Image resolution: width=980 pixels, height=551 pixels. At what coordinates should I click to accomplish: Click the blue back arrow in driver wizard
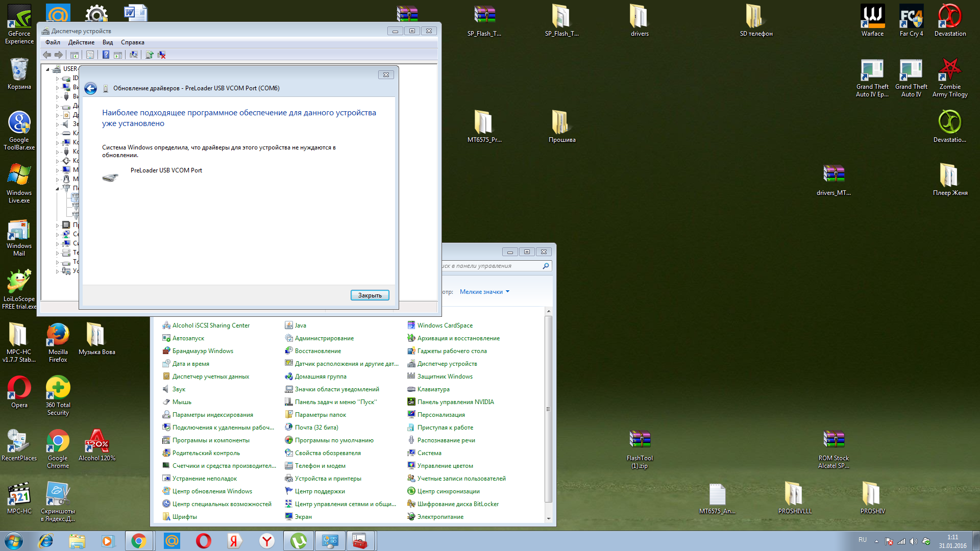pyautogui.click(x=90, y=88)
